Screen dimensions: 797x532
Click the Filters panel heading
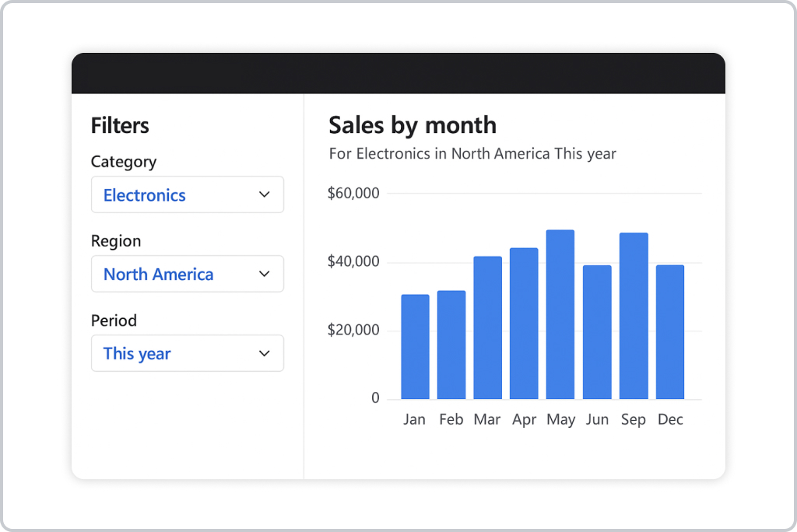pos(120,126)
